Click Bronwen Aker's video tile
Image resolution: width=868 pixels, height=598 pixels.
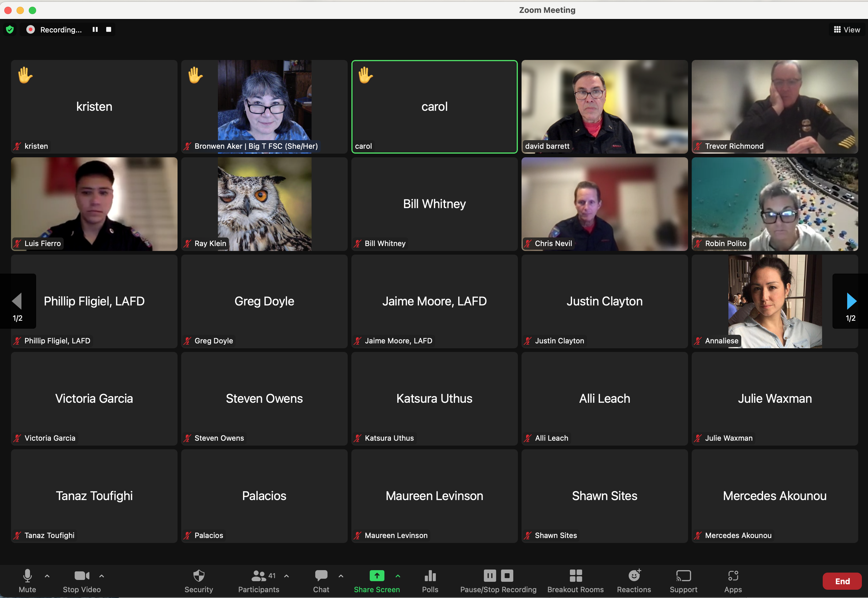(x=264, y=107)
